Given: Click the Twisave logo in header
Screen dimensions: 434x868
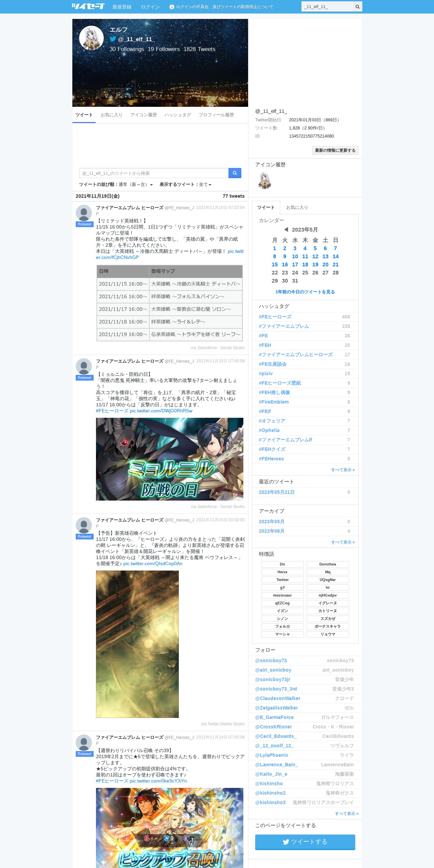Looking at the screenshot, I should tap(88, 6).
